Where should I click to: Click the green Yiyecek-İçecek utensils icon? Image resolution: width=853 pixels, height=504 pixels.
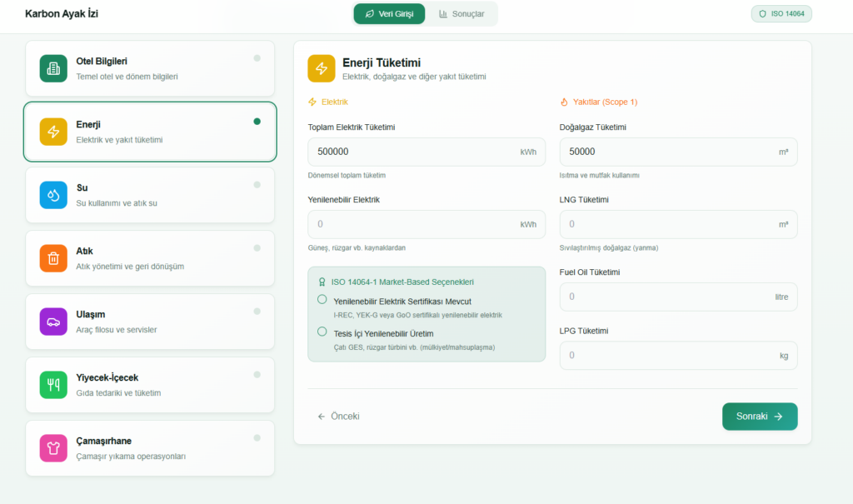click(x=53, y=385)
